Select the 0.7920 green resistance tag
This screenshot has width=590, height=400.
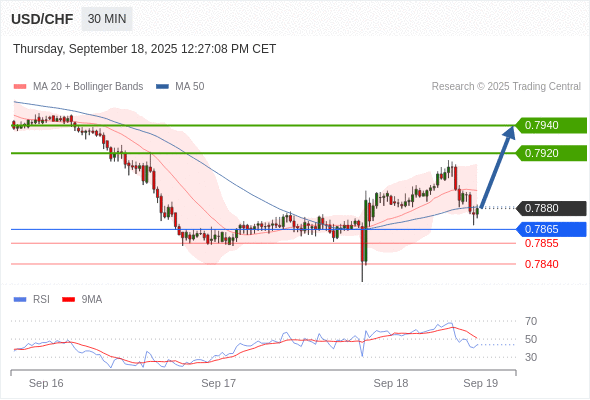(550, 153)
